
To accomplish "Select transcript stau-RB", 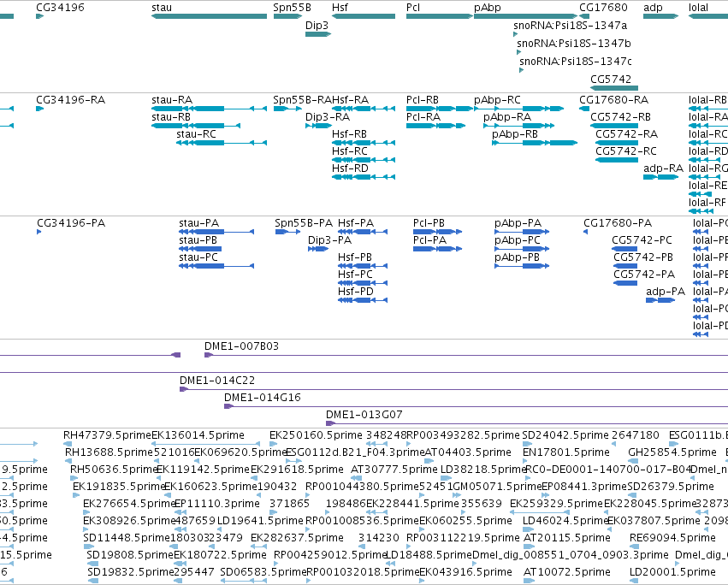I will pyautogui.click(x=171, y=117).
